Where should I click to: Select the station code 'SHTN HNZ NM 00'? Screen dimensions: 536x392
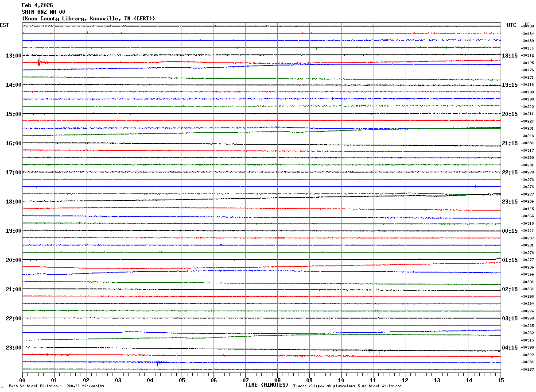(x=43, y=12)
